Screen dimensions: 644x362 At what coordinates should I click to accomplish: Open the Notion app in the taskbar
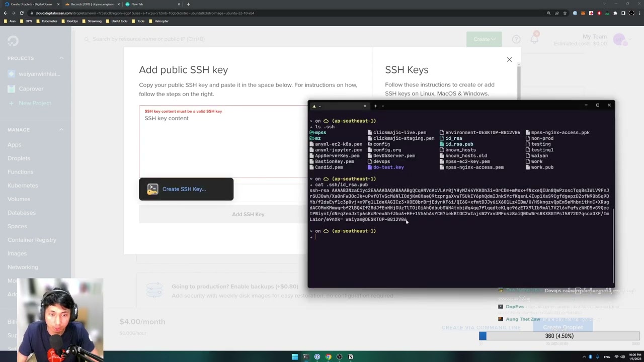[x=350, y=357]
